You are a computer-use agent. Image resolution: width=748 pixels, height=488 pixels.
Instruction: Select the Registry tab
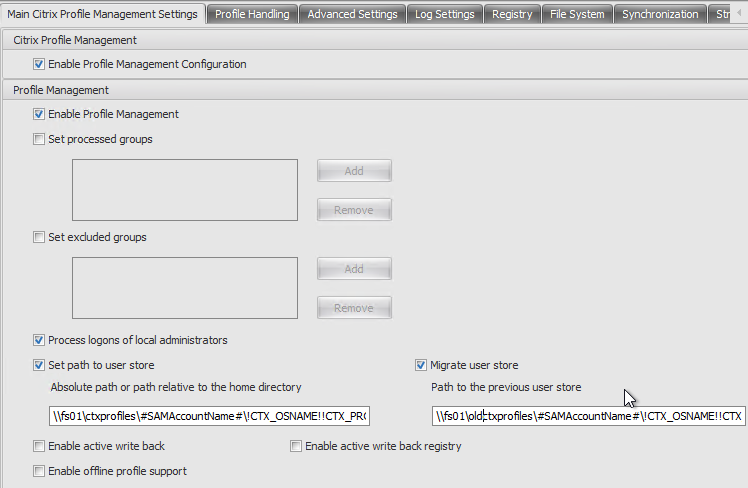tap(512, 14)
